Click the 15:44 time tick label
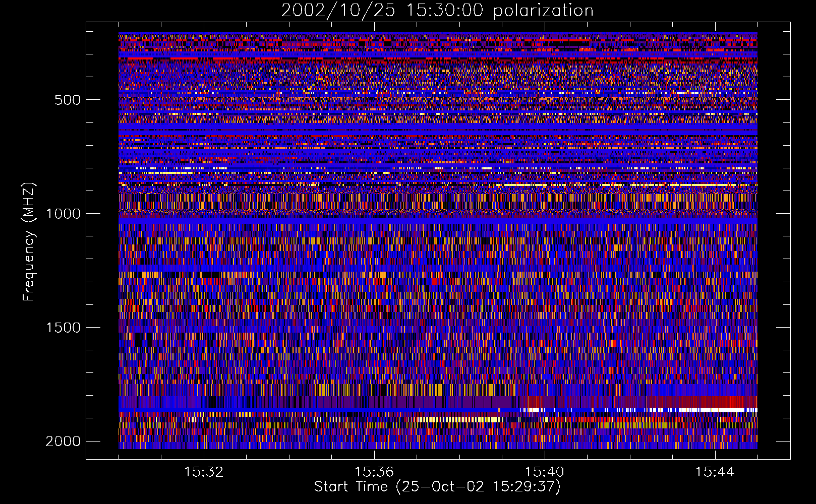This screenshot has height=504, width=816. click(x=715, y=472)
